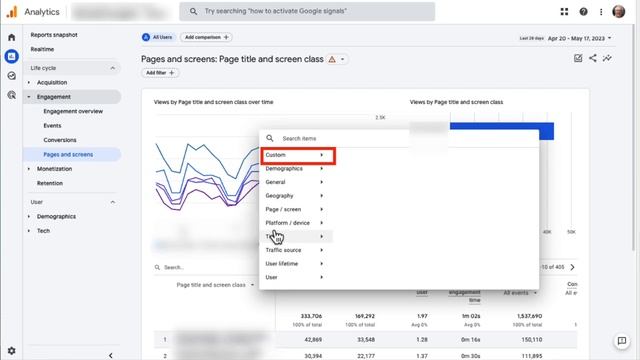Collapse the Life cycle section
Image resolution: width=640 pixels, height=360 pixels.
tap(113, 68)
